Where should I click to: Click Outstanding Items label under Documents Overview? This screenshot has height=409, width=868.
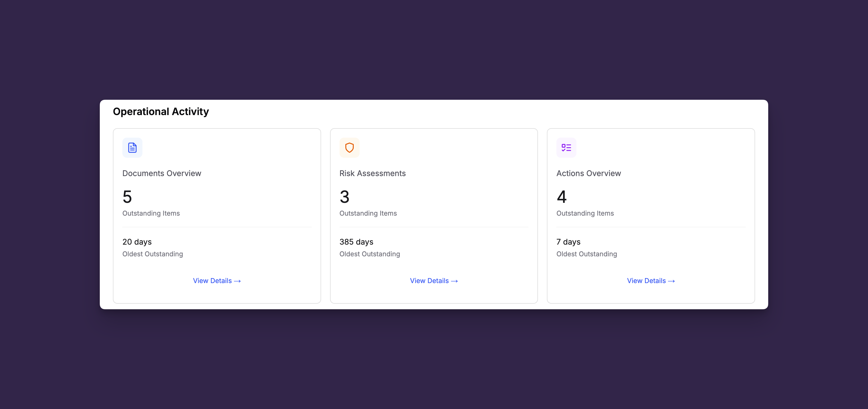[151, 213]
